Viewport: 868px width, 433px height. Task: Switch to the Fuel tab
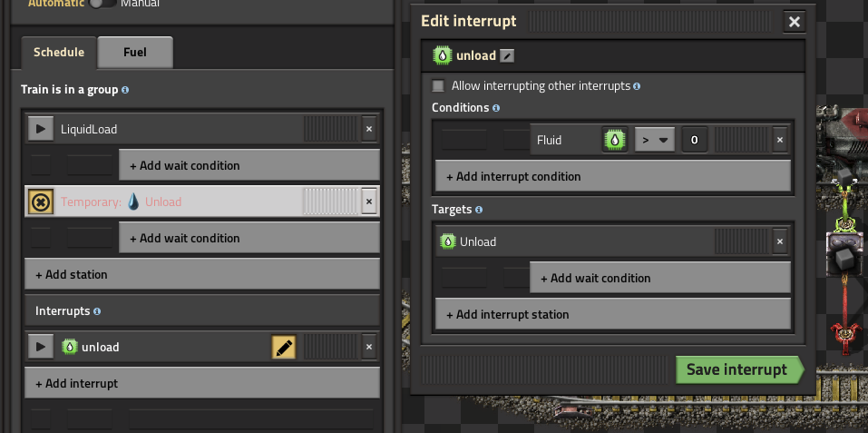[134, 53]
